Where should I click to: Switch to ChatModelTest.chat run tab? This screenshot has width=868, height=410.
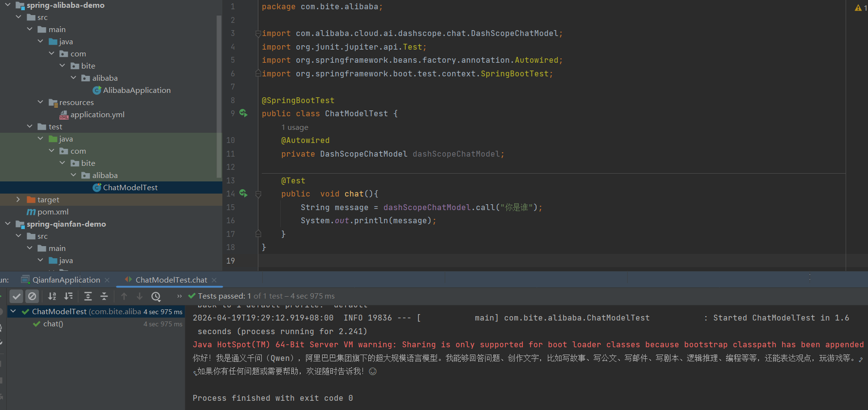coord(171,280)
